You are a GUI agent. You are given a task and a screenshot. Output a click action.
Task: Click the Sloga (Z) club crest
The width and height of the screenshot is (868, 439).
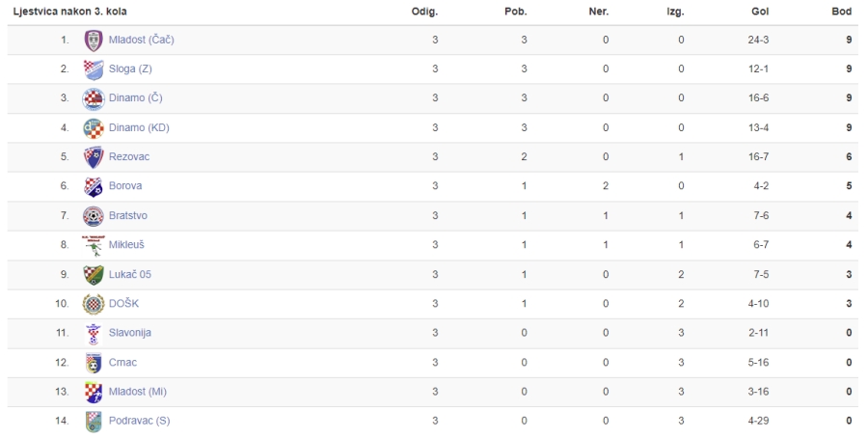(x=93, y=69)
